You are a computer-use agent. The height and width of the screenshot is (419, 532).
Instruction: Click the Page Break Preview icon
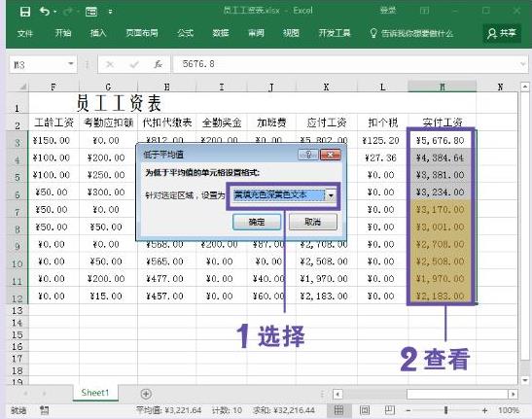[x=390, y=410]
